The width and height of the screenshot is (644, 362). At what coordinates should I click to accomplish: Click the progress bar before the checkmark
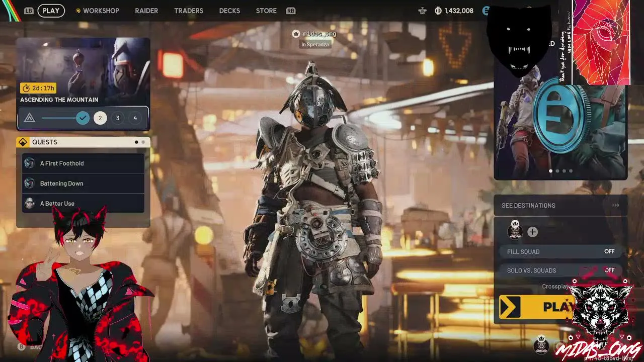[58, 118]
